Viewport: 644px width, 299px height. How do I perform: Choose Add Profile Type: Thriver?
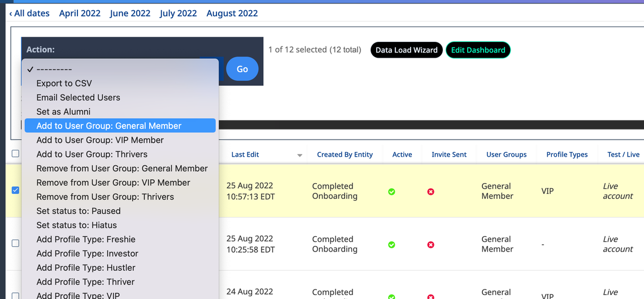click(120, 281)
